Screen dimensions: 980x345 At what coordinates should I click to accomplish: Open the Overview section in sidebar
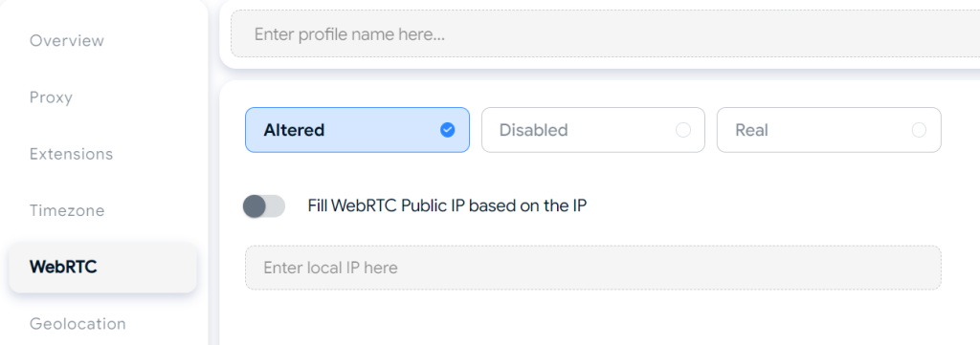(67, 40)
